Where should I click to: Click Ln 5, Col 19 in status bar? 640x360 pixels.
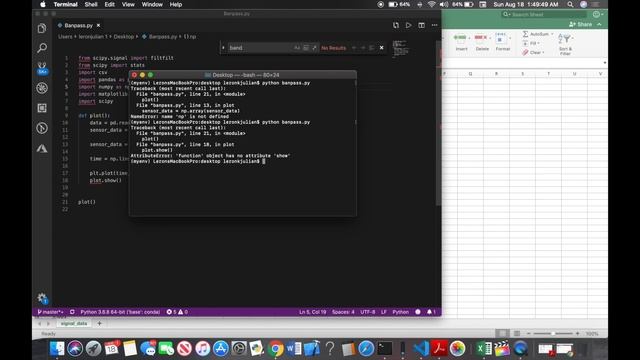[313, 312]
